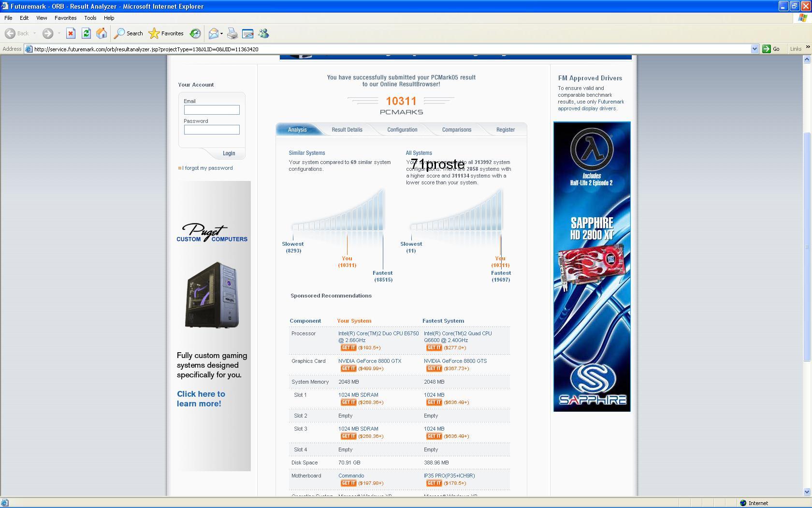Image resolution: width=812 pixels, height=508 pixels.
Task: Click the vertical scrollbar up arrow
Action: pos(807,59)
